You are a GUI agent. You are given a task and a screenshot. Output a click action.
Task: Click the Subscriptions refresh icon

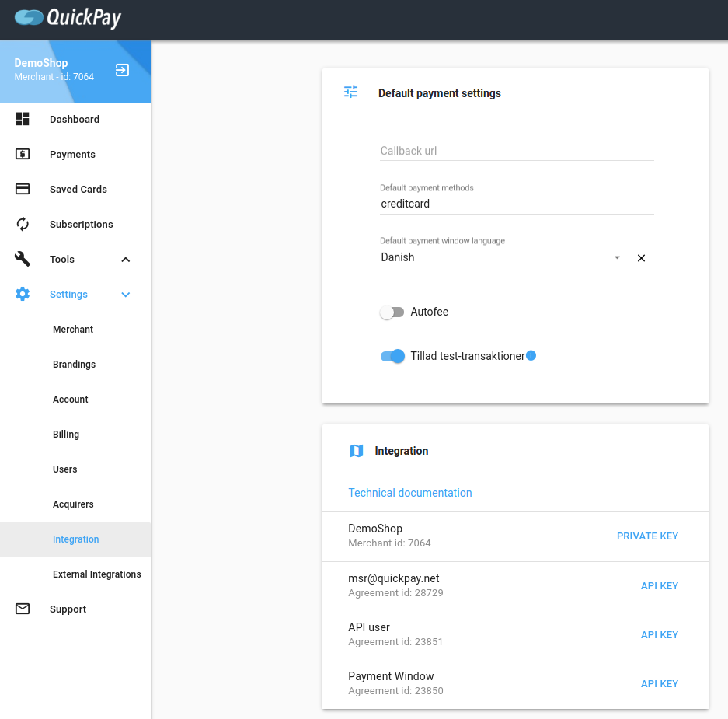(x=23, y=224)
